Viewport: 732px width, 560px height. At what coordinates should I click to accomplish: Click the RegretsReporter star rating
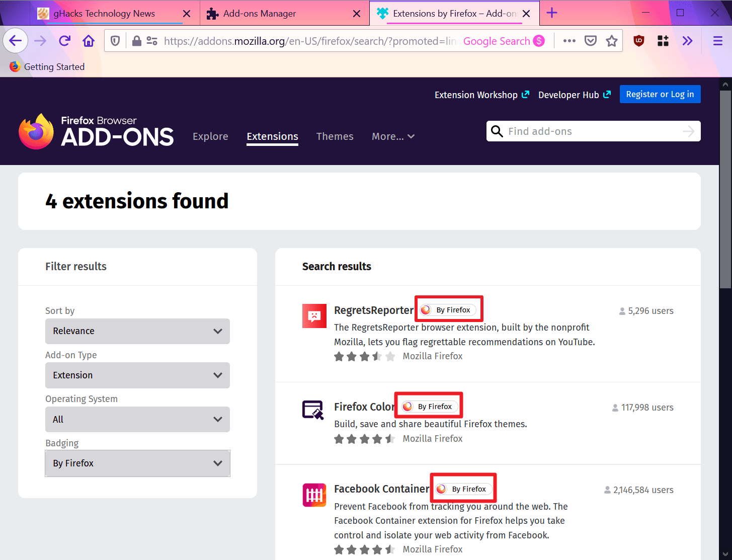[365, 357]
